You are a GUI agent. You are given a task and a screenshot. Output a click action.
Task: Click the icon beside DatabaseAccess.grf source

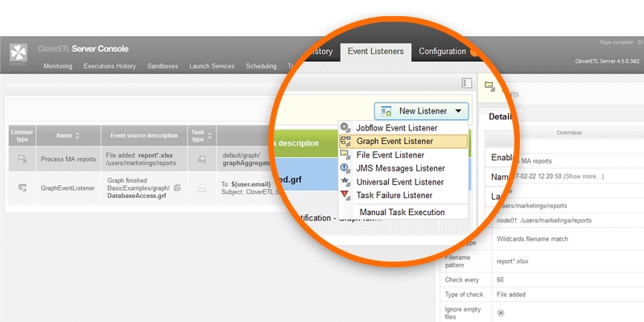pos(177,188)
